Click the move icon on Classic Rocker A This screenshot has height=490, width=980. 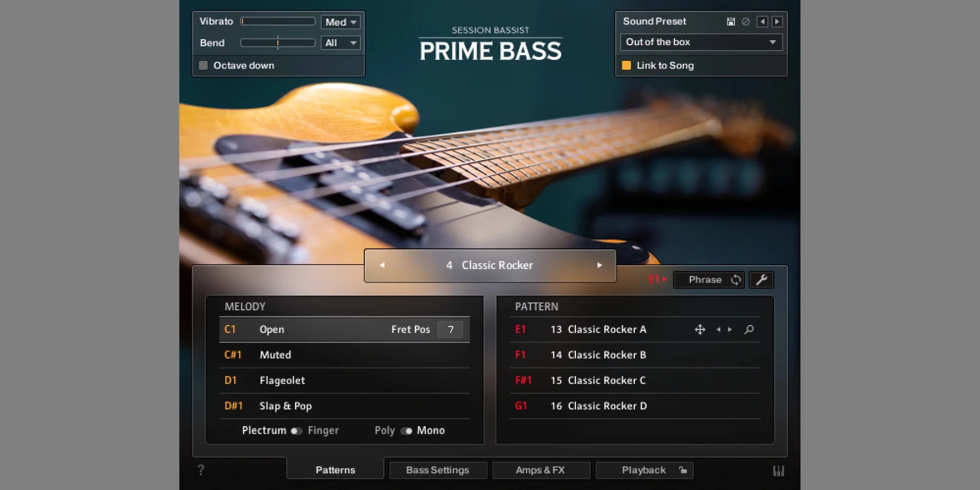(x=700, y=329)
